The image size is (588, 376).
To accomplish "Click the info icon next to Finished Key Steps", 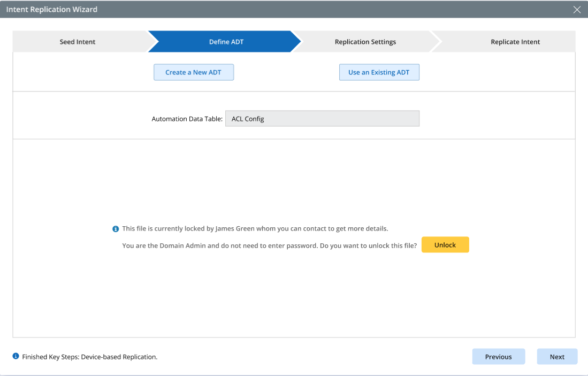I will (x=16, y=356).
